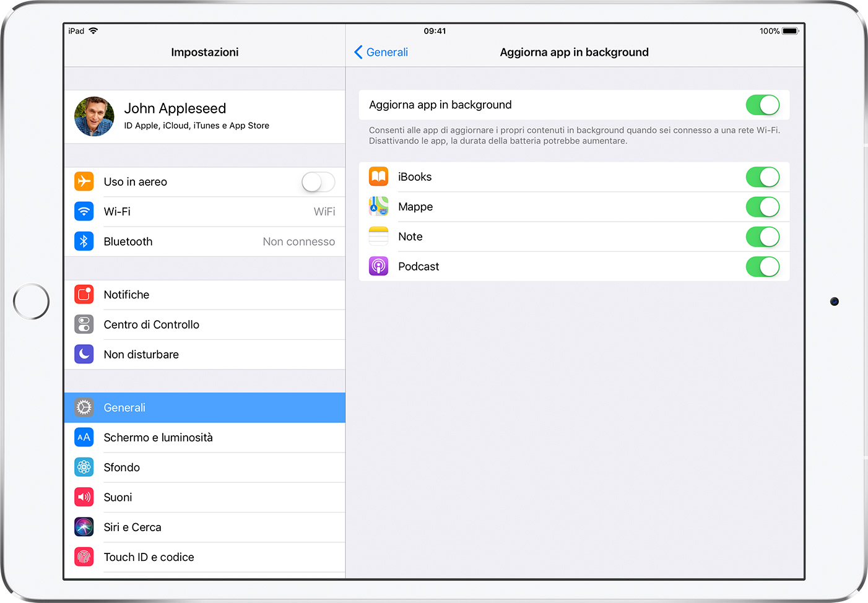Tap the Impostazioni sidebar title

[x=205, y=52]
